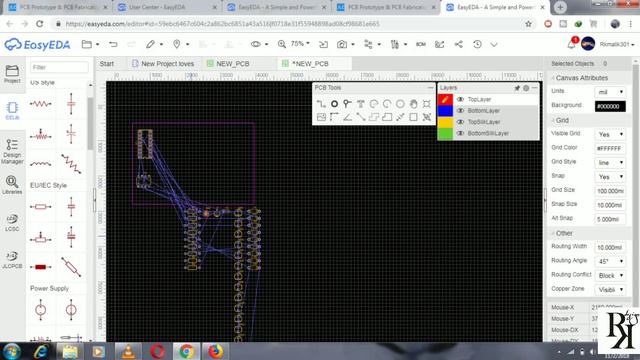Click the Share icon in toolbar

pos(459,44)
